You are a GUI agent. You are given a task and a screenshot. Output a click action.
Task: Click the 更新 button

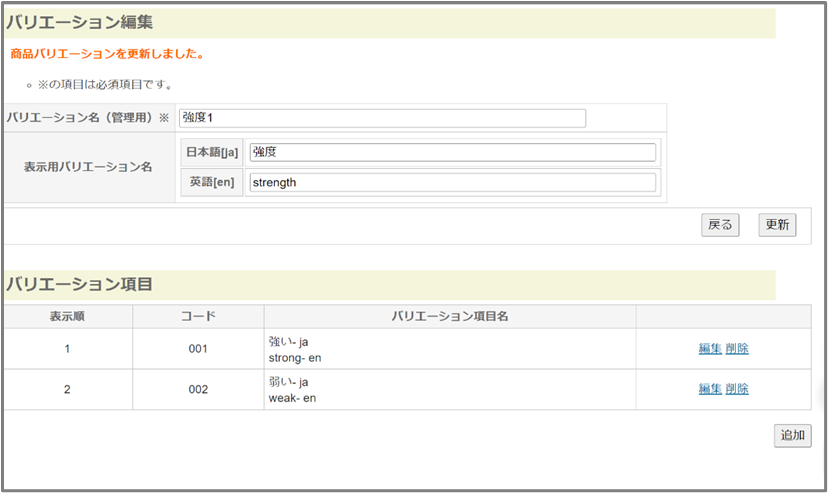coord(777,225)
